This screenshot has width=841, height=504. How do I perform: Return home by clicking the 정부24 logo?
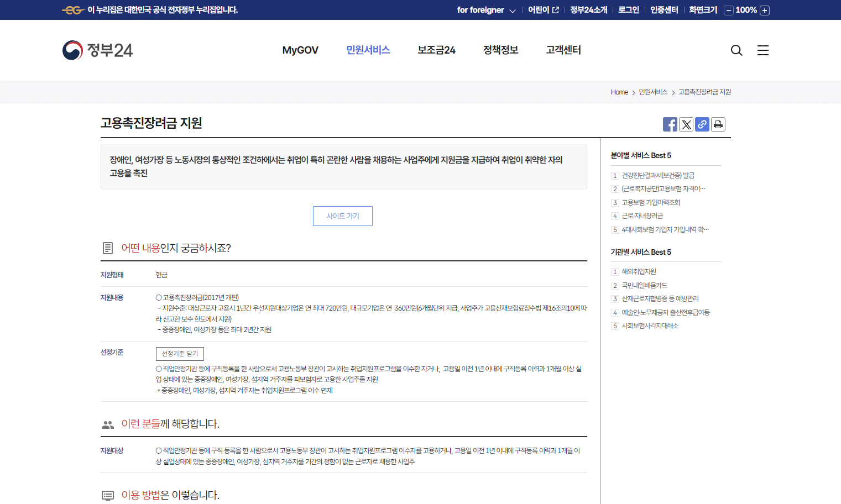click(x=97, y=50)
